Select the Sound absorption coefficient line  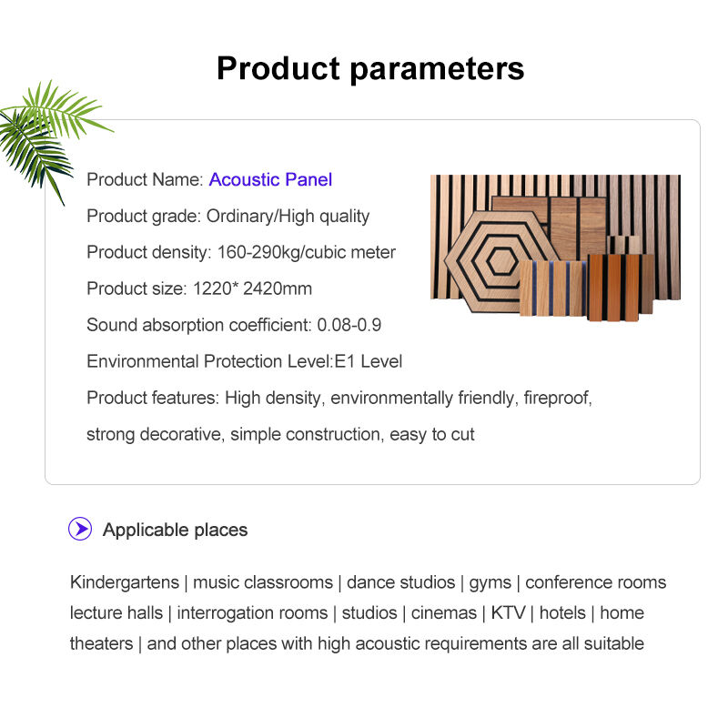pyautogui.click(x=234, y=325)
